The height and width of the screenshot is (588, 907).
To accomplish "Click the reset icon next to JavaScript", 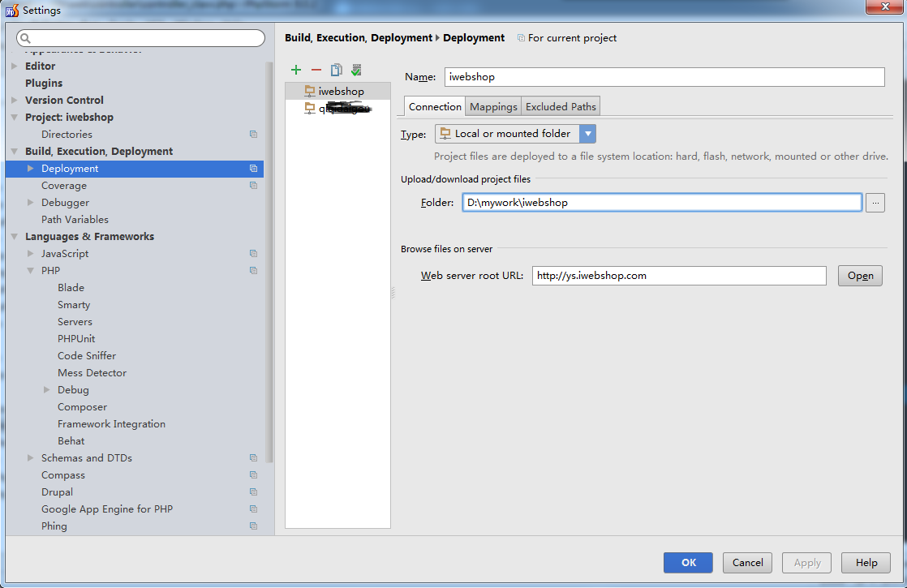I will [254, 253].
